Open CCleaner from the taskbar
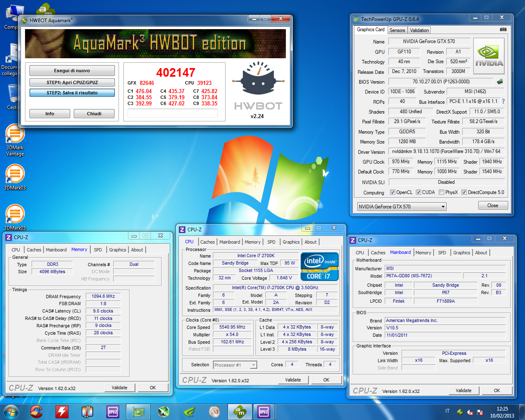 [37, 411]
